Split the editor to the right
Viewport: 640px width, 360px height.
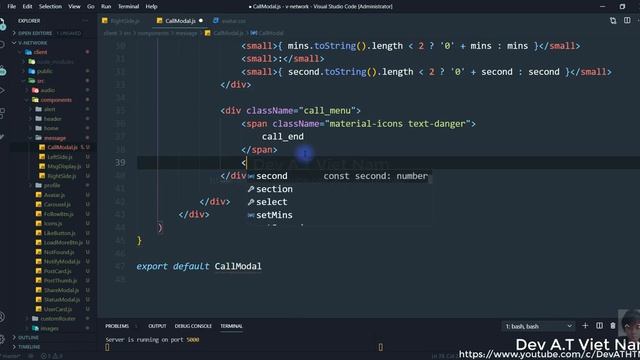[x=627, y=20]
